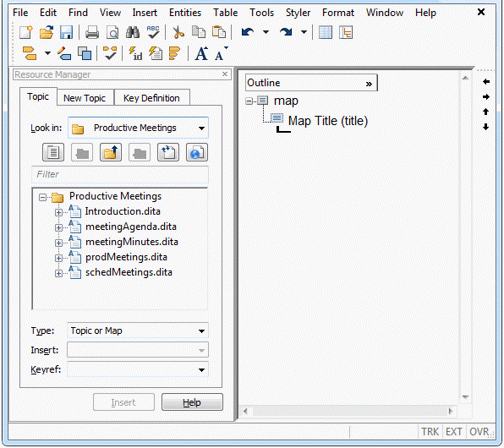This screenshot has width=504, height=448.
Task: Toggle OVR overtype mode in status bar
Action: click(479, 431)
